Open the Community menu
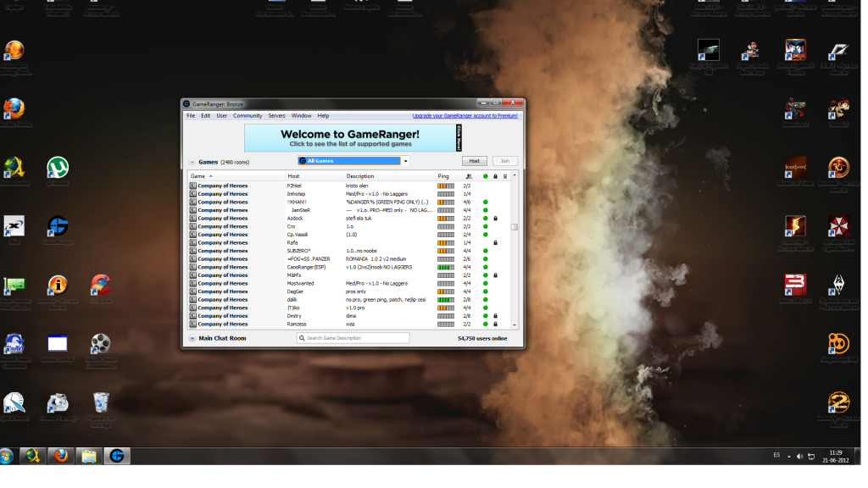The image size is (868, 488). [248, 115]
